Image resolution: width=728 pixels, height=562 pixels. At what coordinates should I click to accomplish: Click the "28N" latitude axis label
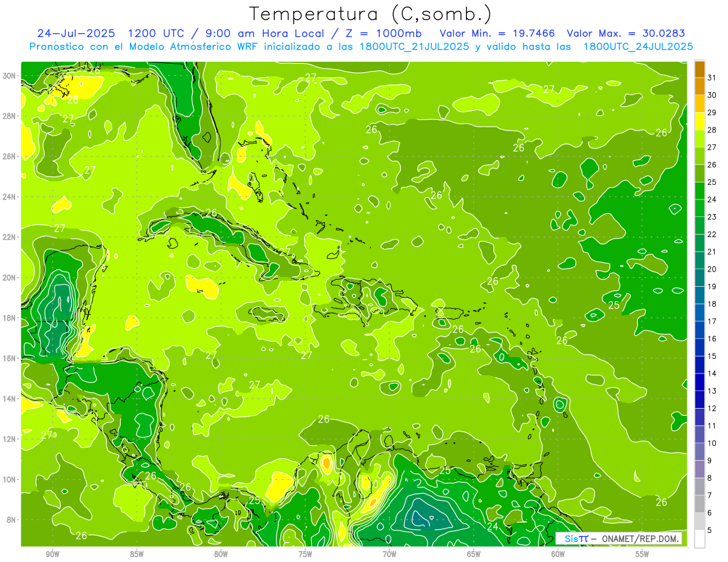[9, 116]
